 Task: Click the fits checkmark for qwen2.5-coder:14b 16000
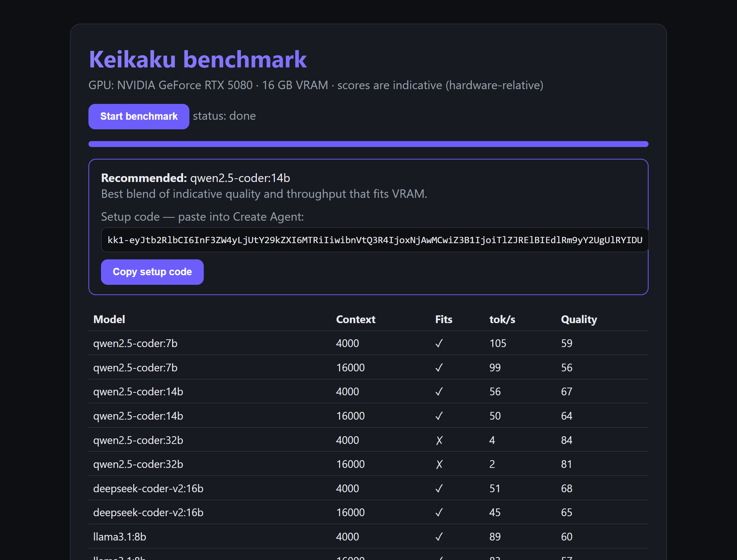click(439, 416)
